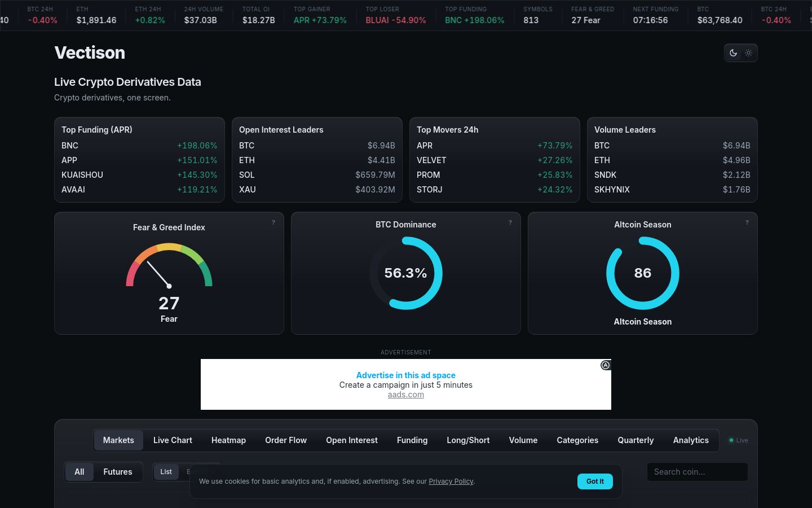Click the green Live status indicator
Screen dimensions: 812x508
click(738, 440)
